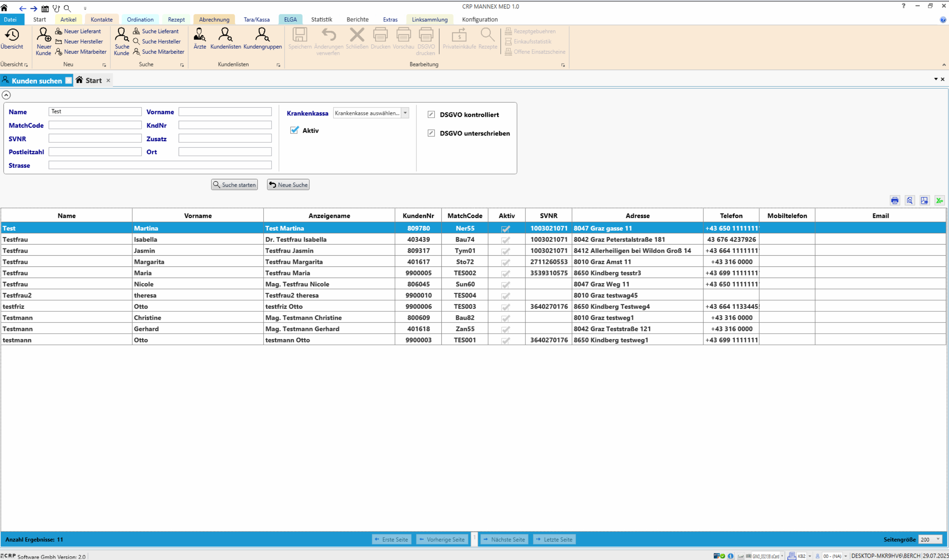Toggle Aktiv checkbox in Test Martina row

tap(506, 229)
